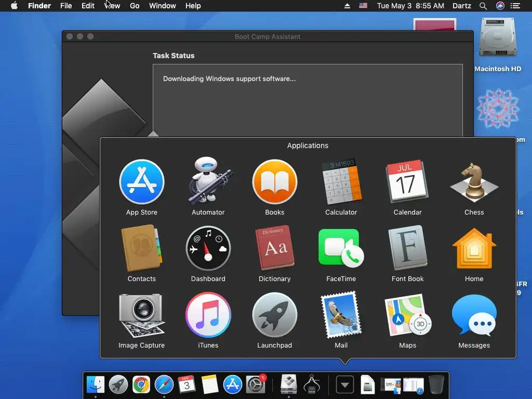Open System Information chip icon in Dock
This screenshot has width=532, height=399.
point(312,384)
